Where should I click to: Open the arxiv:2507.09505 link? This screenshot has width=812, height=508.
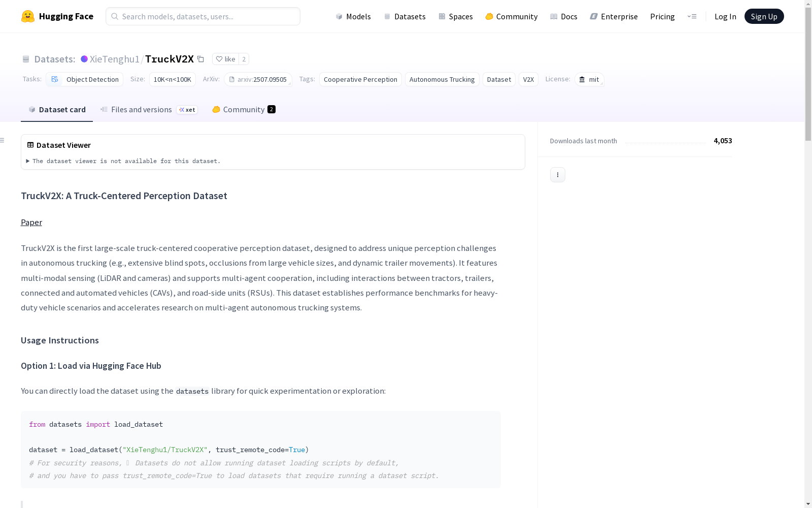(x=258, y=79)
